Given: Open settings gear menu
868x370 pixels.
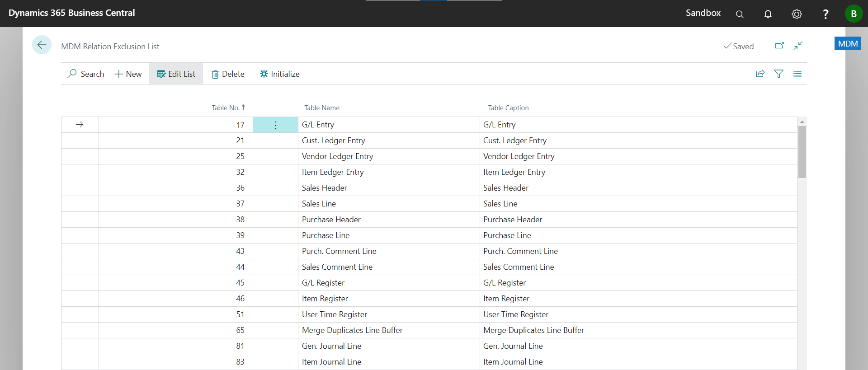Looking at the screenshot, I should 797,14.
